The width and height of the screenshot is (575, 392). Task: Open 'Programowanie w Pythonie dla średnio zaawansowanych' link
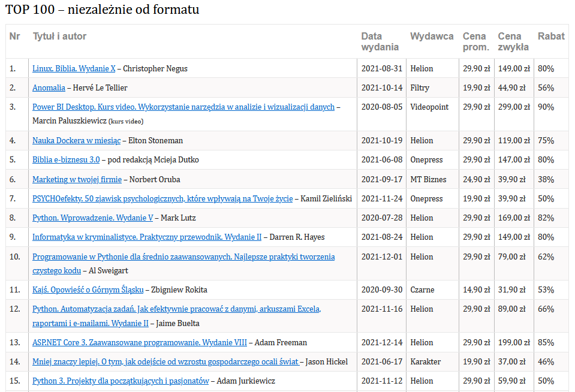point(183,257)
